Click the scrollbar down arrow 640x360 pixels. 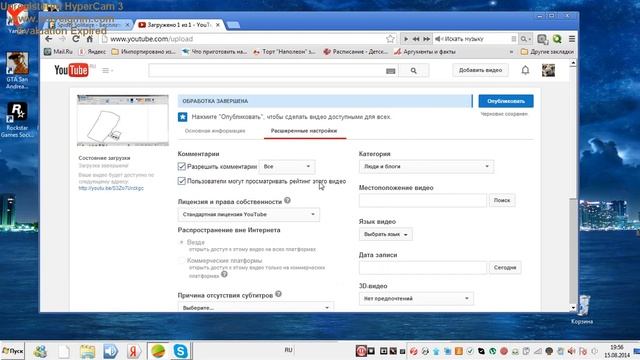tap(573, 308)
